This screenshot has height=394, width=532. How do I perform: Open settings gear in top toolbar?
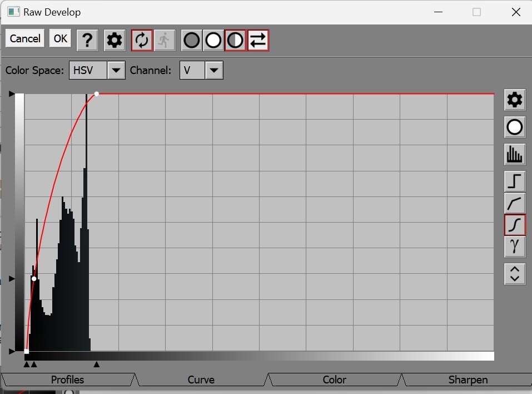pos(115,41)
